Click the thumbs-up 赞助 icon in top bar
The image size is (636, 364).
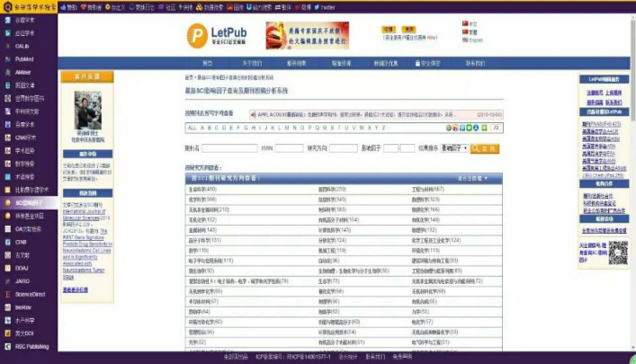[63, 7]
